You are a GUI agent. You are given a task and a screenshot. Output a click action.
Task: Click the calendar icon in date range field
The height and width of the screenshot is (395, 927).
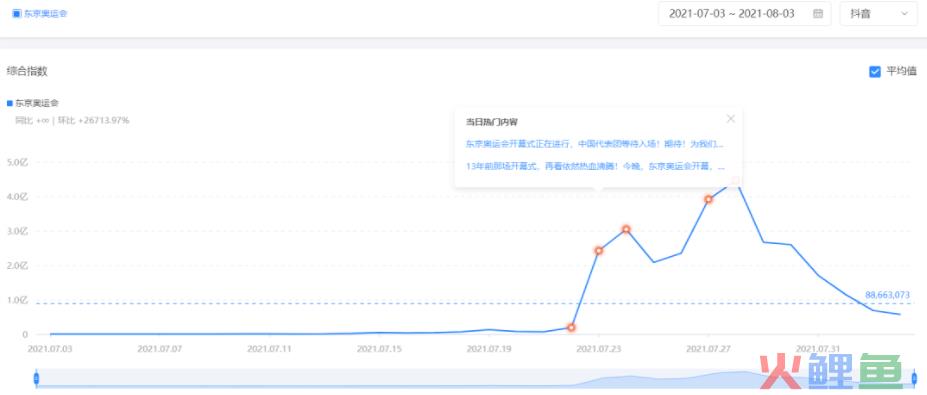(818, 14)
